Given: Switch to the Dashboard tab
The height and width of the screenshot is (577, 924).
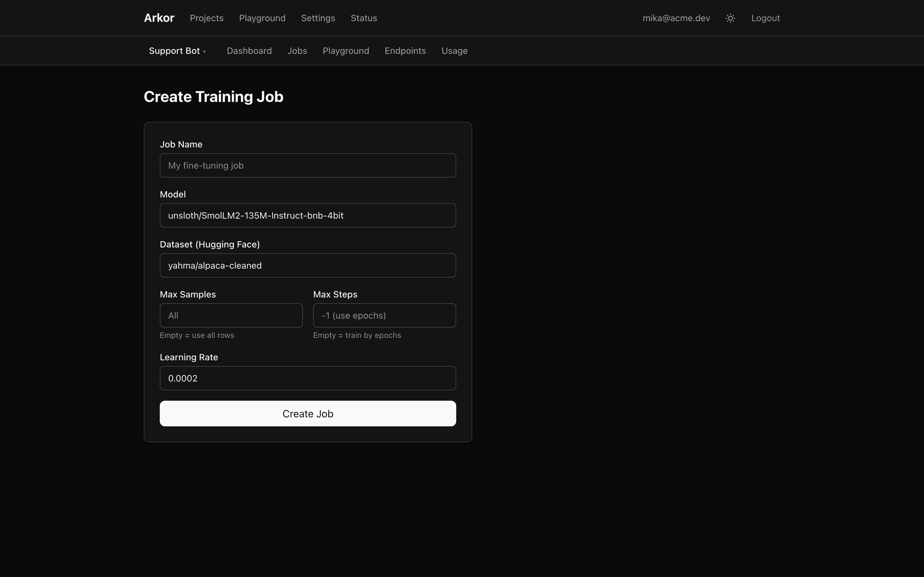Looking at the screenshot, I should 249,51.
